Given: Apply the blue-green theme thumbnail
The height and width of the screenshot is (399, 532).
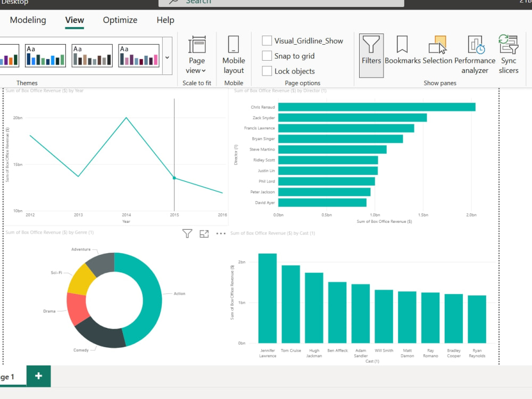Looking at the screenshot, I should coord(45,56).
